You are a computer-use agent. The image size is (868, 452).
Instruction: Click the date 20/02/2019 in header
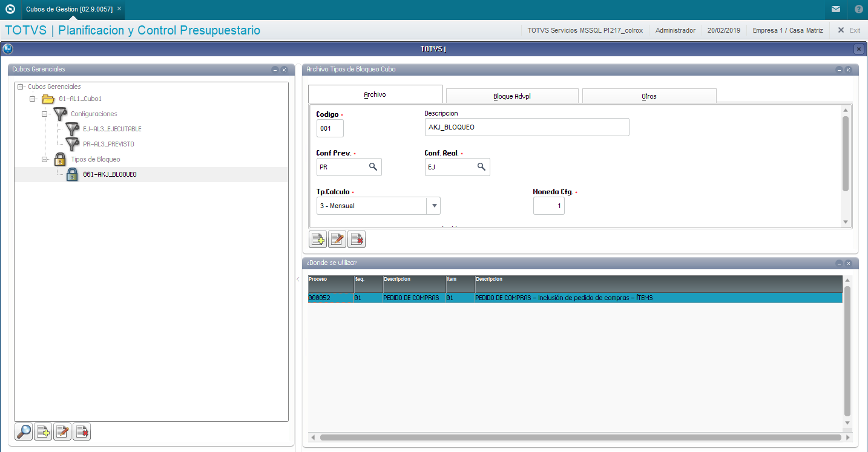click(x=724, y=30)
